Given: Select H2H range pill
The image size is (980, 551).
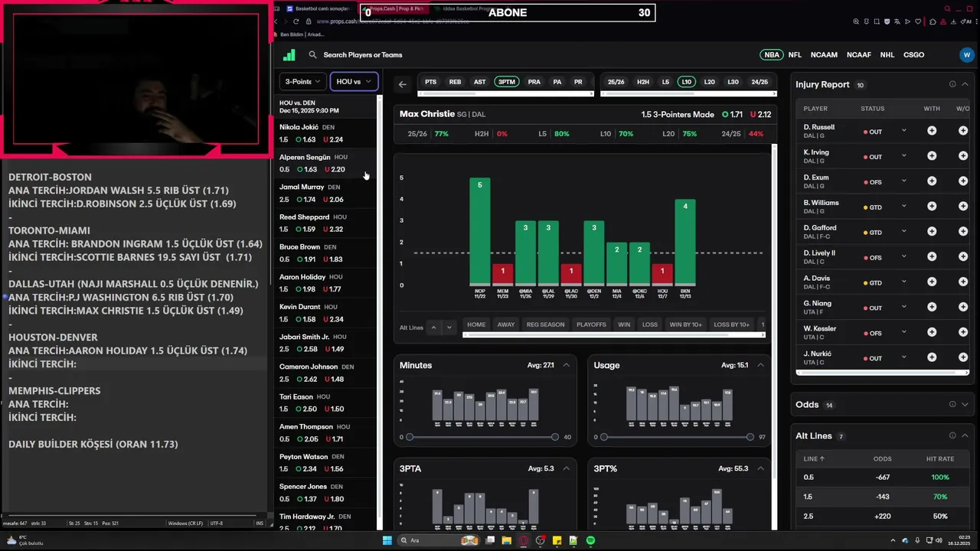Looking at the screenshot, I should [x=643, y=82].
